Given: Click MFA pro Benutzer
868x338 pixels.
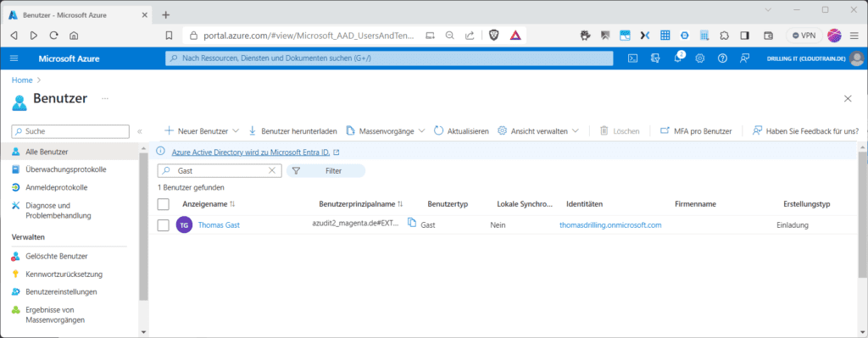Looking at the screenshot, I should [x=696, y=131].
